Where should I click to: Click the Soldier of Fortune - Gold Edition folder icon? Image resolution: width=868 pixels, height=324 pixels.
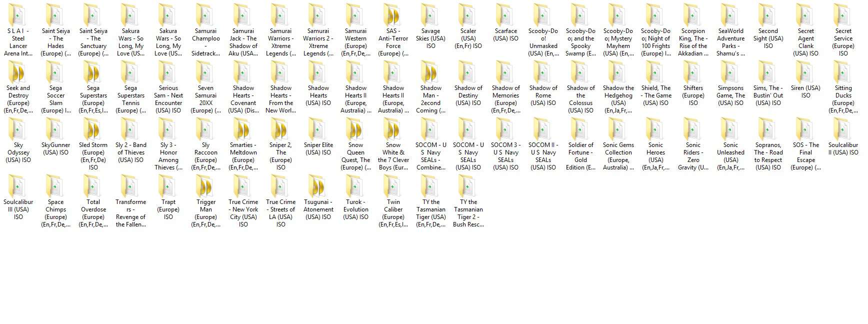tap(580, 128)
